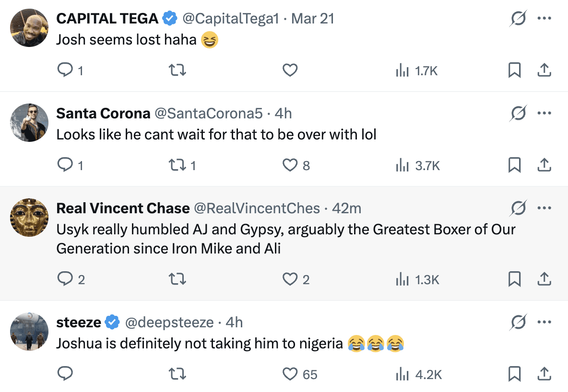Expand more options for Real Vincent Chase's tweet

click(544, 208)
